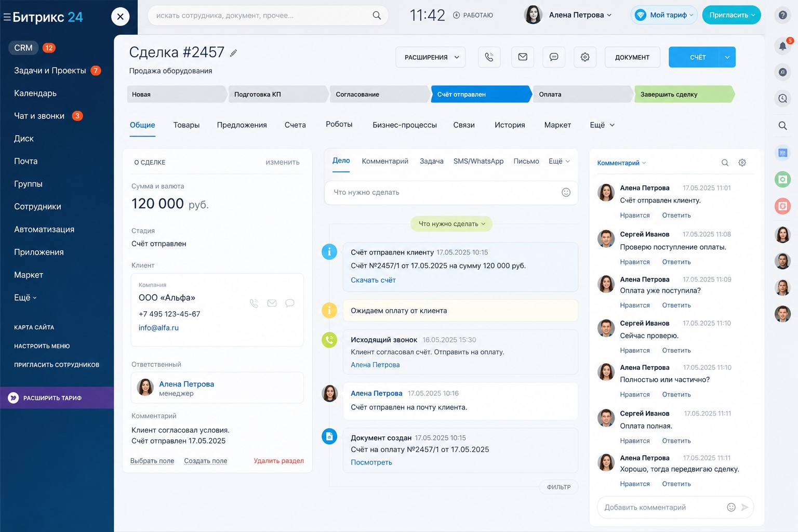Image resolution: width=798 pixels, height=532 pixels.
Task: Open the chat bubble toolbar button
Action: [x=554, y=57]
